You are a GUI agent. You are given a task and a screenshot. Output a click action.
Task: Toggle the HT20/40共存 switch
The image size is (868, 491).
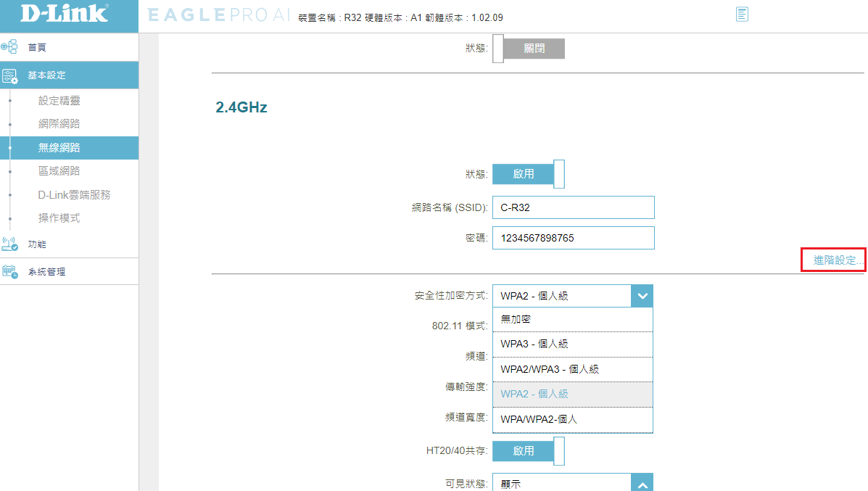[528, 451]
